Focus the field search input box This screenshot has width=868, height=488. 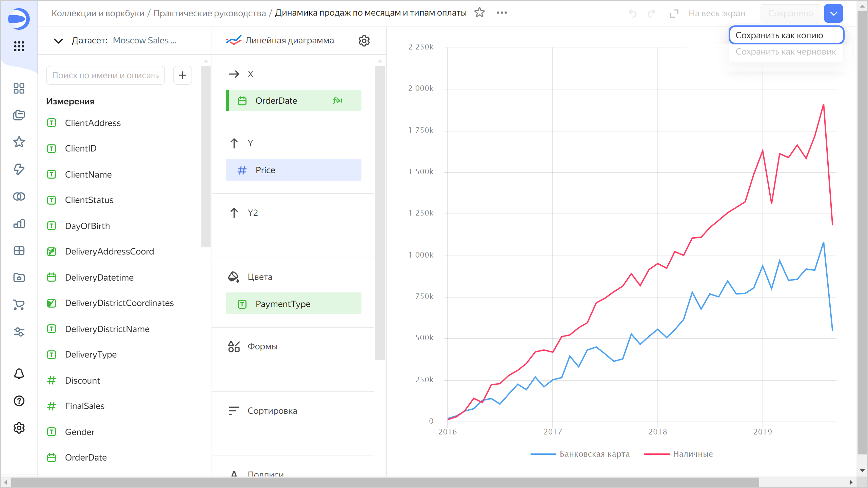tap(105, 75)
